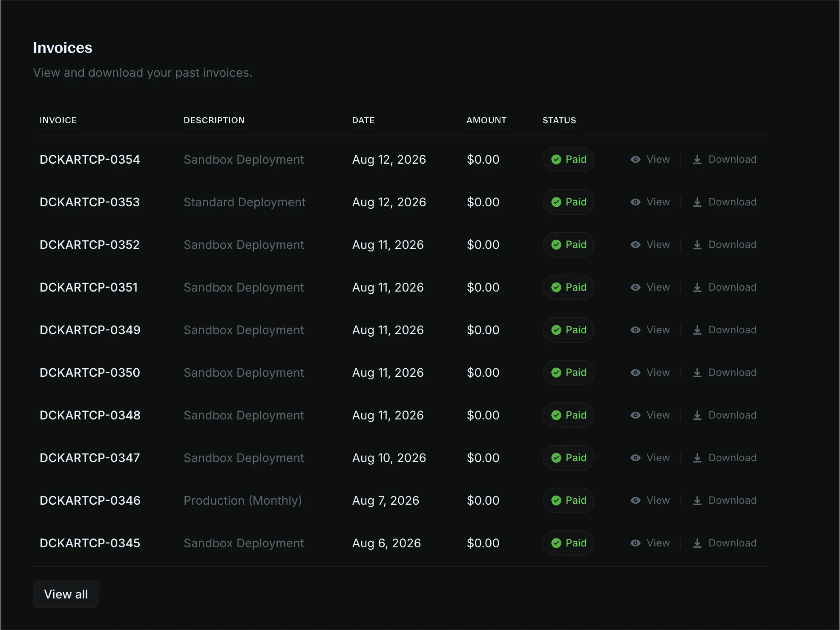Click the AMOUNT column header
Viewport: 840px width, 630px height.
coord(486,120)
